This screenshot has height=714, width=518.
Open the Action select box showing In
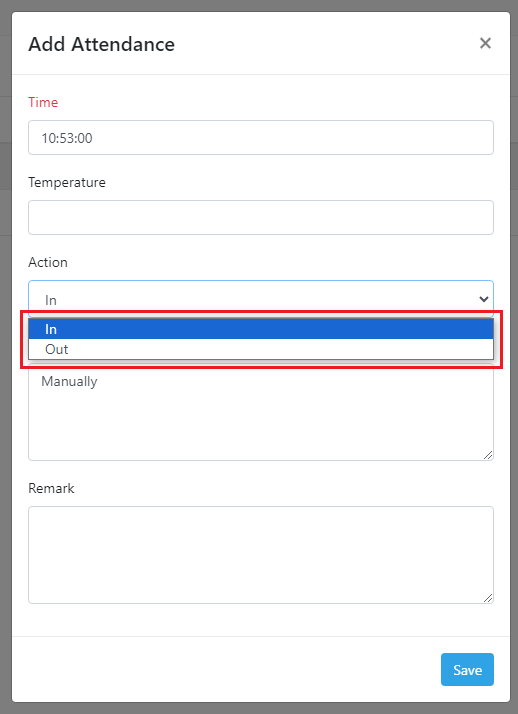point(261,299)
